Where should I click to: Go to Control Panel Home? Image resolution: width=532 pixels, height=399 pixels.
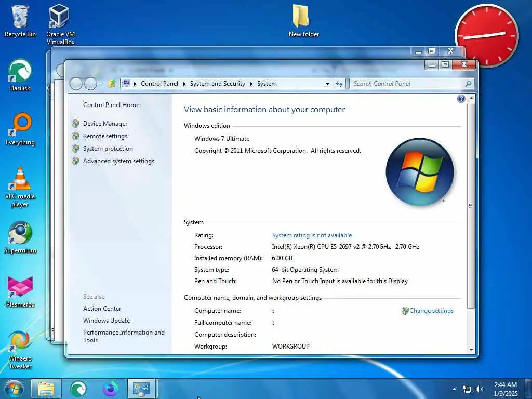click(x=111, y=105)
